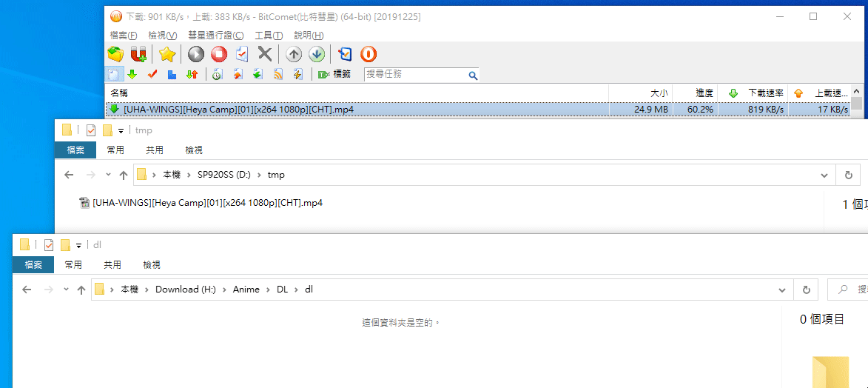Toggle the RSS feed filter icon
This screenshot has width=868, height=388.
coord(278,75)
